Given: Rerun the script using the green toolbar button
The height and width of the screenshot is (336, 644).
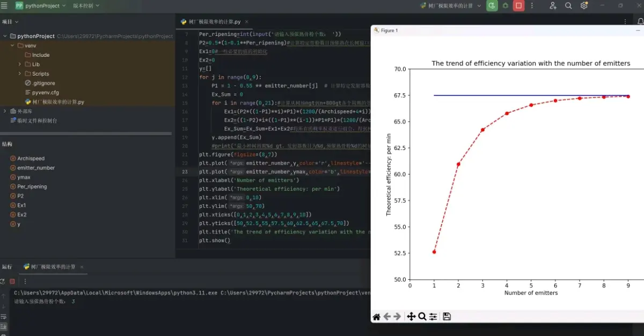Looking at the screenshot, I should (x=492, y=5).
